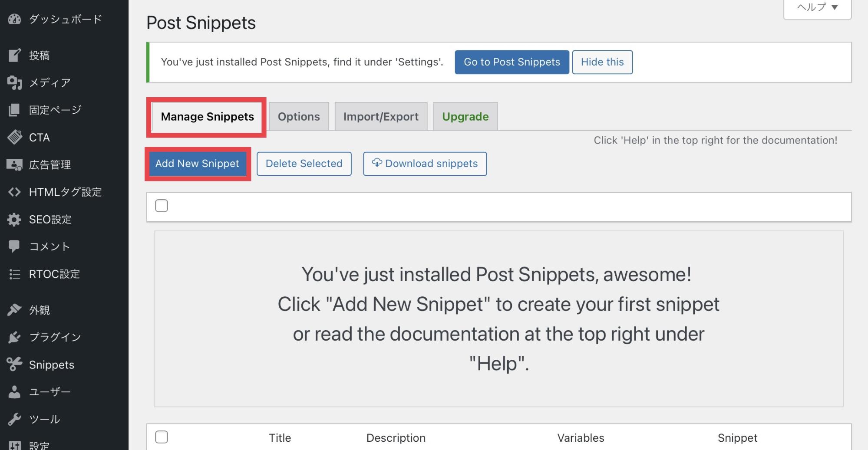Click the ツール wrench icon
This screenshot has height=450, width=868.
[14, 419]
